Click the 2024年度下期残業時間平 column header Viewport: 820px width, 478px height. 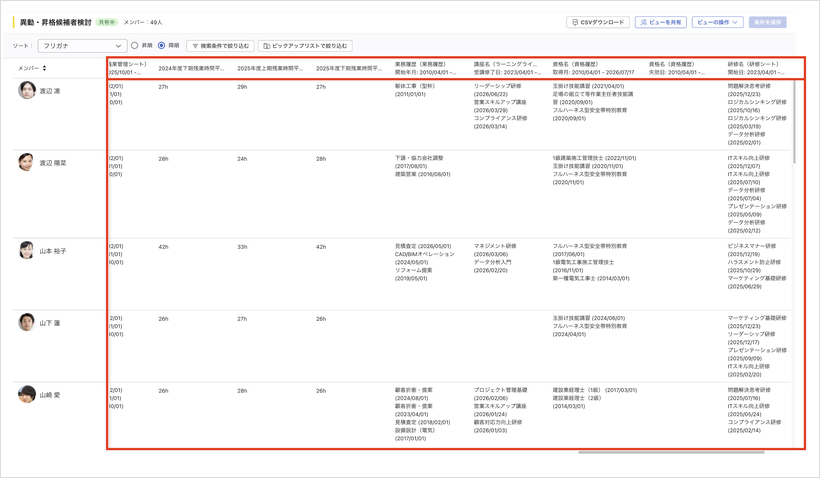click(x=191, y=69)
